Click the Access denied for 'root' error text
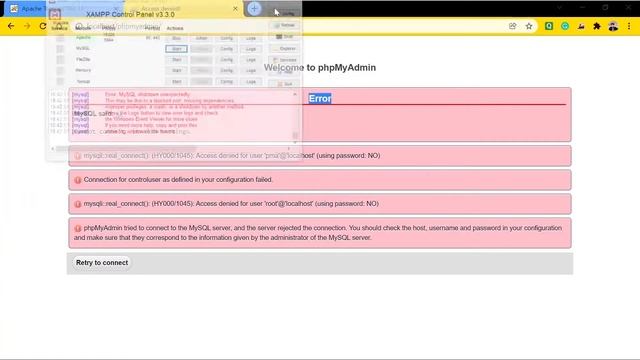Screen dimensions: 640x360 [231, 204]
